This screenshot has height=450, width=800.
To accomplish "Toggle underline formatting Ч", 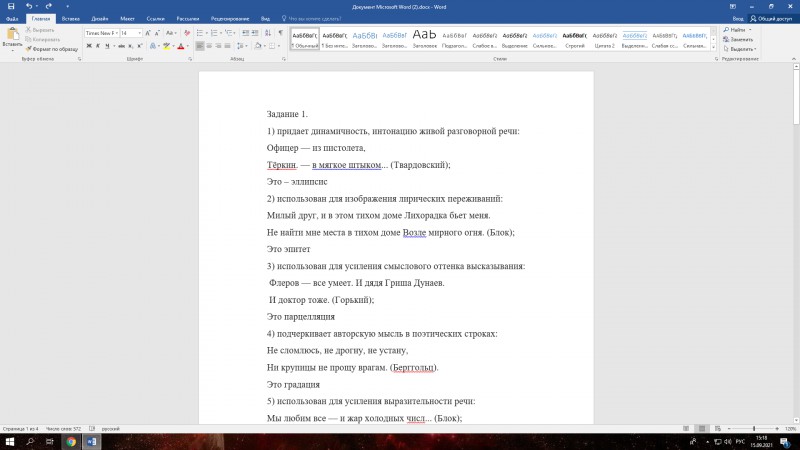I will [107, 46].
